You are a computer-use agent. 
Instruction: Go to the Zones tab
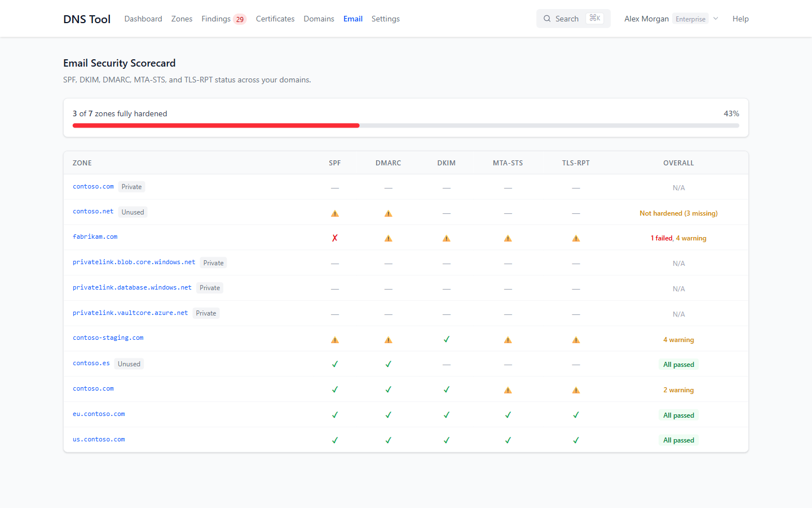point(182,19)
